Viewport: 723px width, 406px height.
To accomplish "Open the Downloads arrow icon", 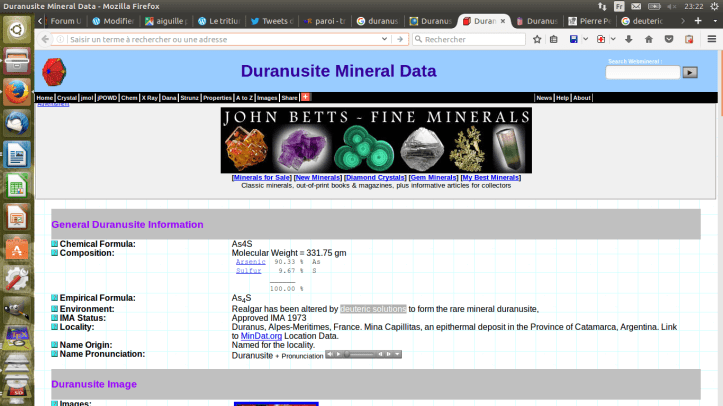I will tap(628, 40).
